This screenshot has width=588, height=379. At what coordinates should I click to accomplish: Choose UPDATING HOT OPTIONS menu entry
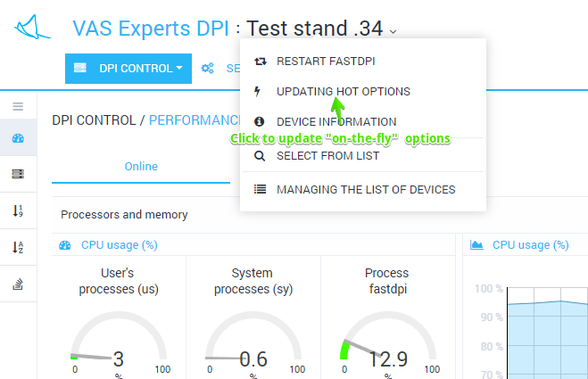(x=343, y=91)
